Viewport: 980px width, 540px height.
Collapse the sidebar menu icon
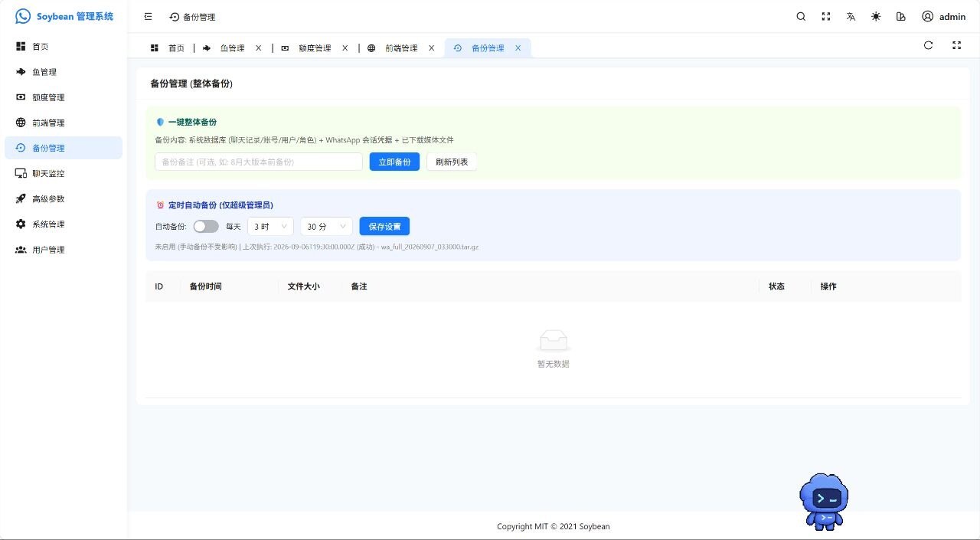pyautogui.click(x=148, y=16)
